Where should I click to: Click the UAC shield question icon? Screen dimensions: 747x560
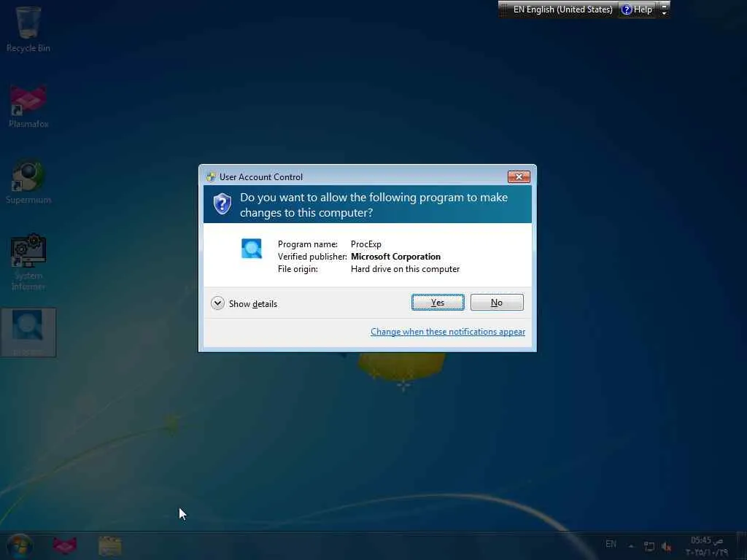(x=222, y=204)
